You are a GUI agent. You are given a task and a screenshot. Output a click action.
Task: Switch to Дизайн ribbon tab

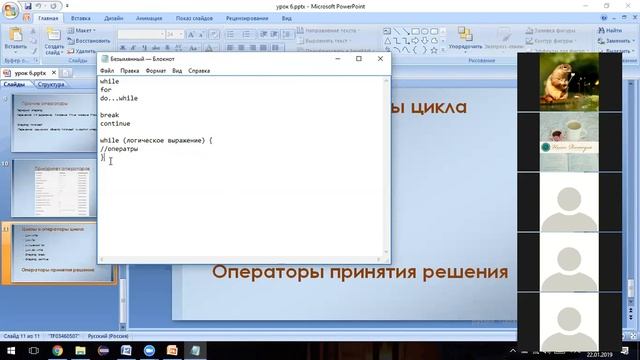point(113,18)
